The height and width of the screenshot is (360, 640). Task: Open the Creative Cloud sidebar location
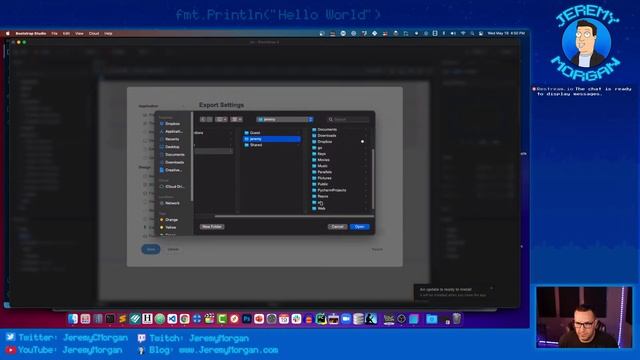tap(172, 170)
